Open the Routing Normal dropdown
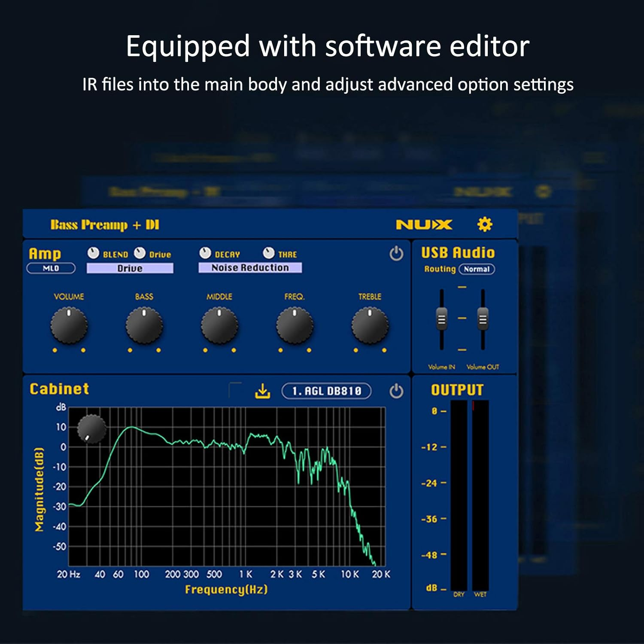The height and width of the screenshot is (644, 644). point(477,269)
